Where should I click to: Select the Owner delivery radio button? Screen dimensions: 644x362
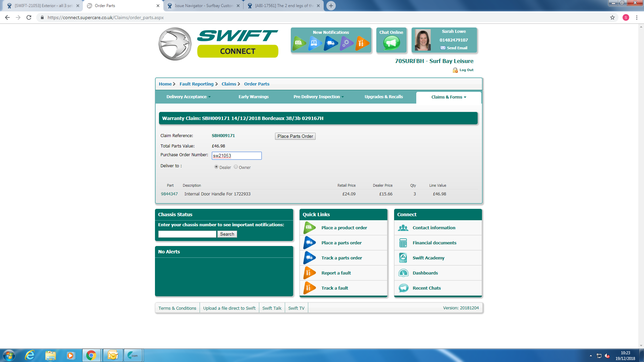236,167
